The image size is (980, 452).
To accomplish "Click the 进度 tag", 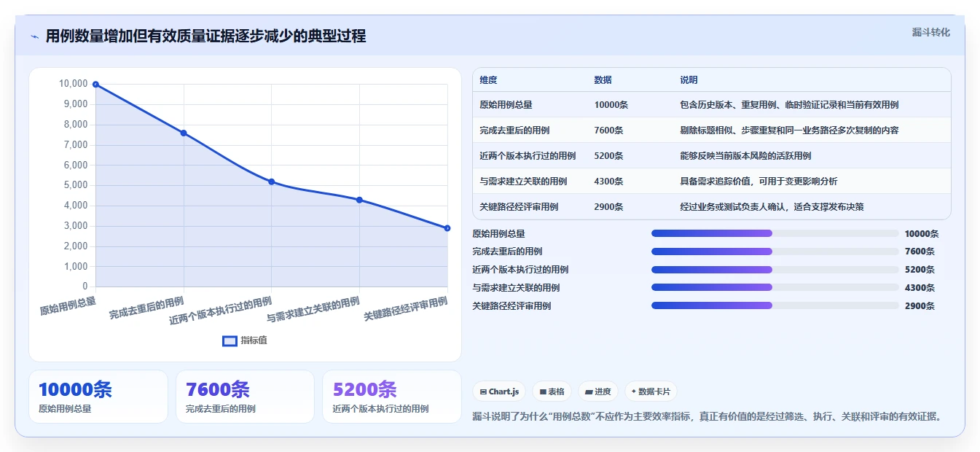I will pos(598,391).
